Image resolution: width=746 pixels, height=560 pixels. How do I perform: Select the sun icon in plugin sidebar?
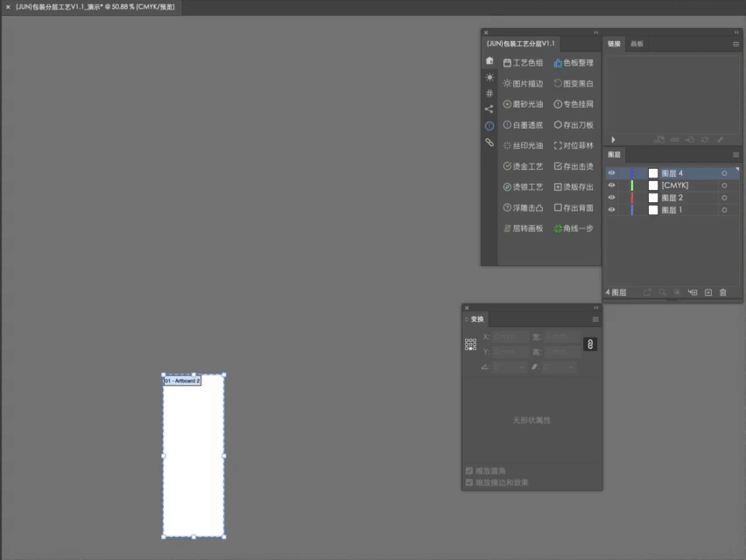point(489,77)
